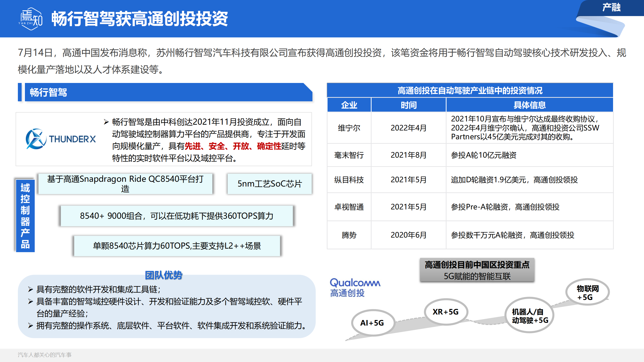Click the 参投数千万元A轮融资 cell
The image size is (644, 362).
coord(530,235)
